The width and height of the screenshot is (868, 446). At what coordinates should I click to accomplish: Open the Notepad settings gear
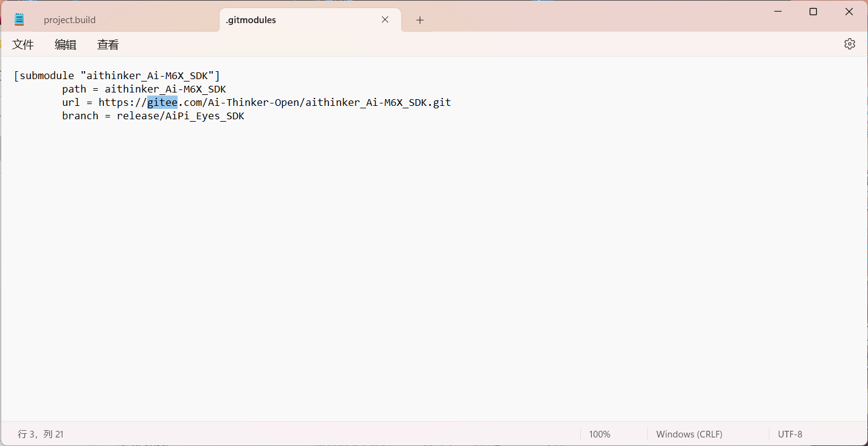(x=850, y=44)
